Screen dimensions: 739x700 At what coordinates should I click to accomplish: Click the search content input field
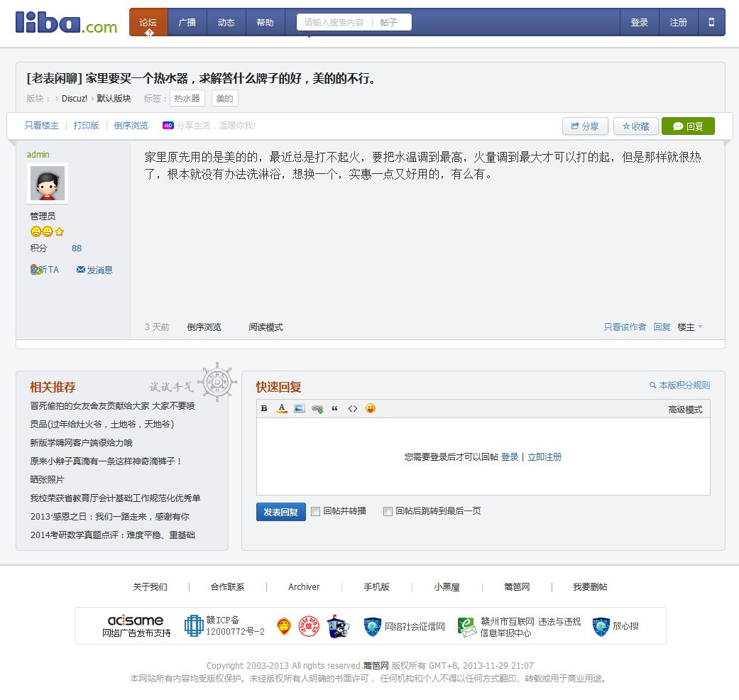click(x=334, y=22)
